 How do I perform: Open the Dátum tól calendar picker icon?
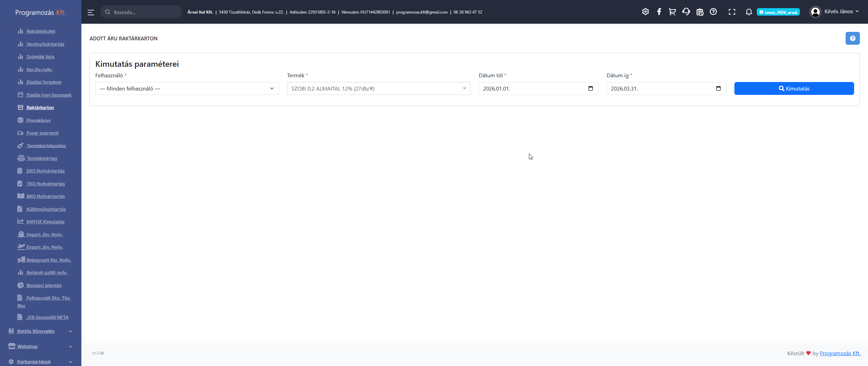pos(590,88)
